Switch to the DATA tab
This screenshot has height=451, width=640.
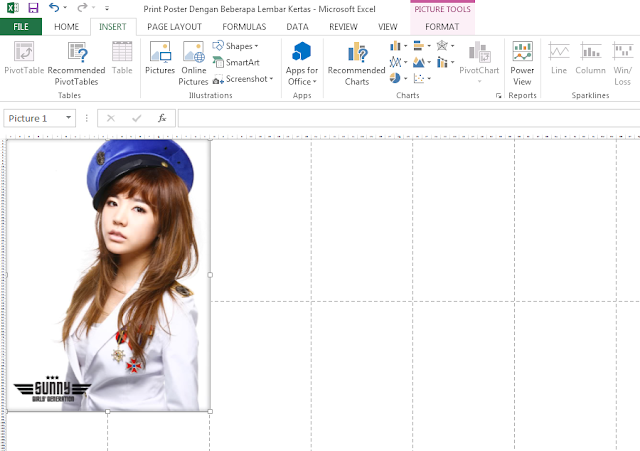pyautogui.click(x=298, y=27)
